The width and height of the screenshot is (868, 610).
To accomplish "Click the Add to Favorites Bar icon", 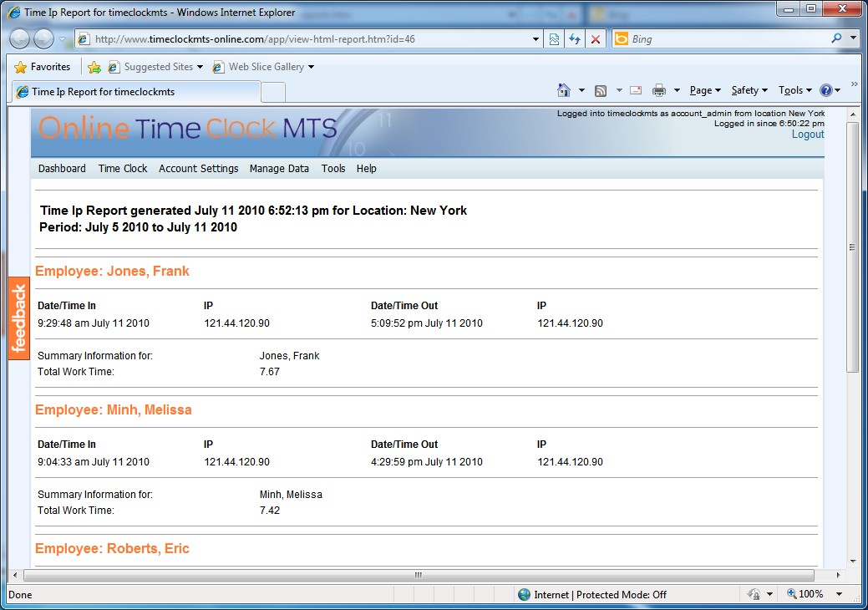I will click(x=94, y=67).
